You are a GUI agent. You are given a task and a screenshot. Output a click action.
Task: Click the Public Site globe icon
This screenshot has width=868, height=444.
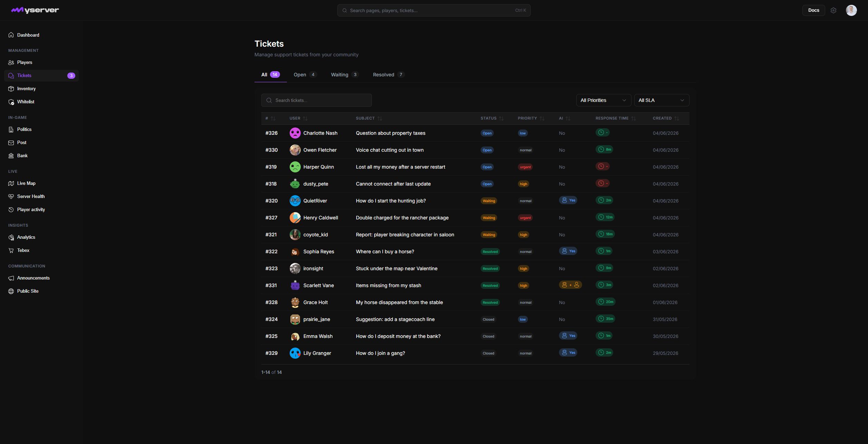[11, 291]
